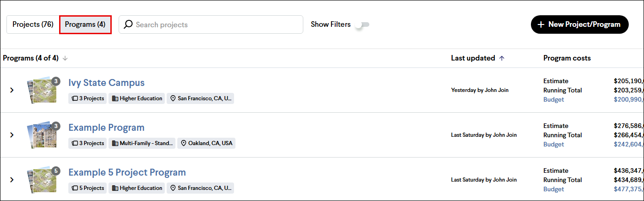Click the Search projects input field
644x201 pixels.
click(217, 24)
